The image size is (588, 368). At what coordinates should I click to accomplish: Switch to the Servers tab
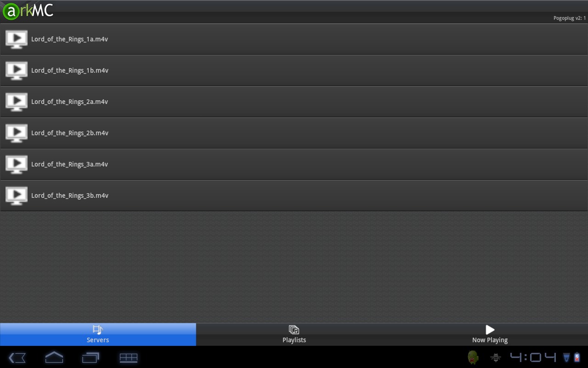coord(98,334)
